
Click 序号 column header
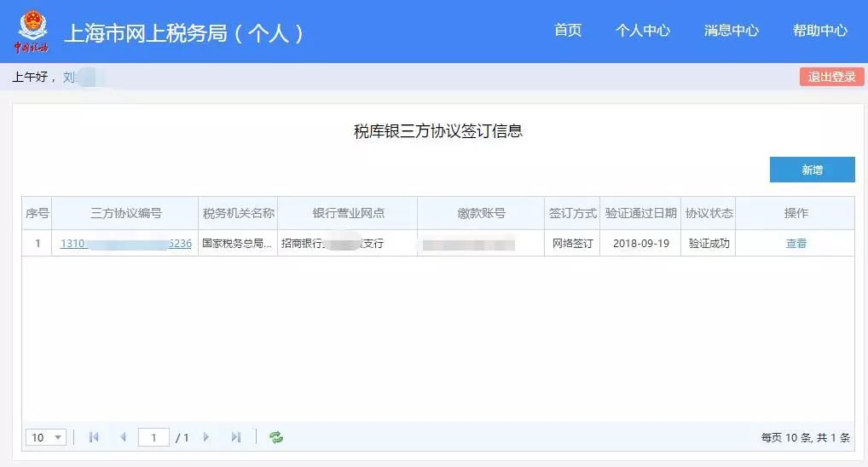[x=37, y=213]
